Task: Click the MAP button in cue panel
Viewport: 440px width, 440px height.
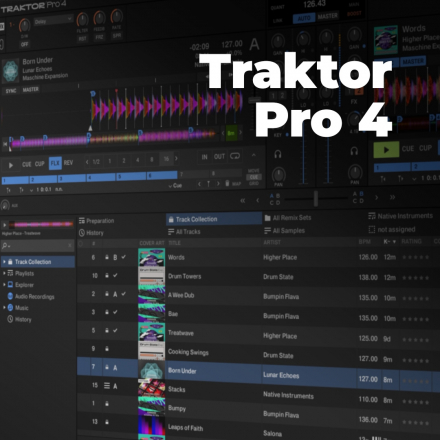Action: click(236, 184)
